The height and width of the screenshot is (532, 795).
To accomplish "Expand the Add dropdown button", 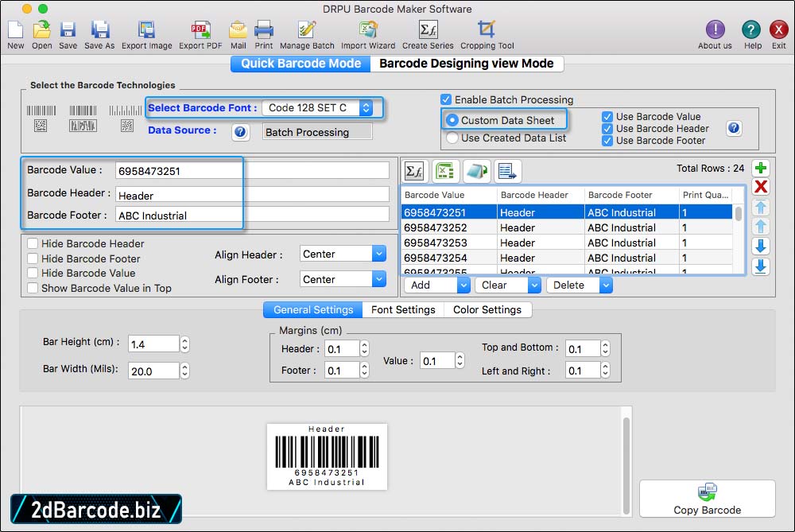I will (x=463, y=285).
